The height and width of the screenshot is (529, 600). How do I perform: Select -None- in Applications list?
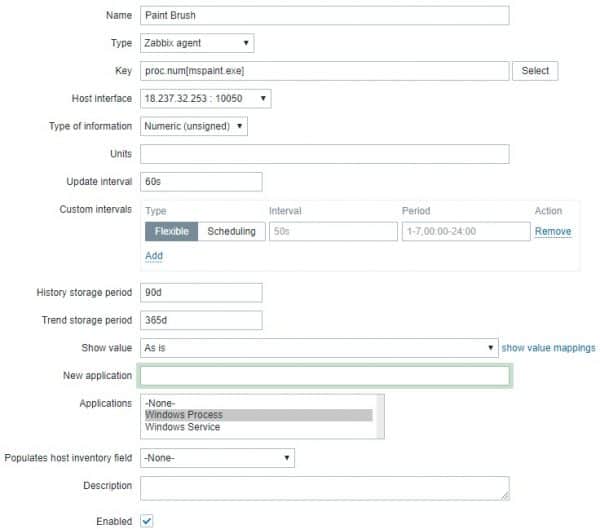tap(259, 403)
